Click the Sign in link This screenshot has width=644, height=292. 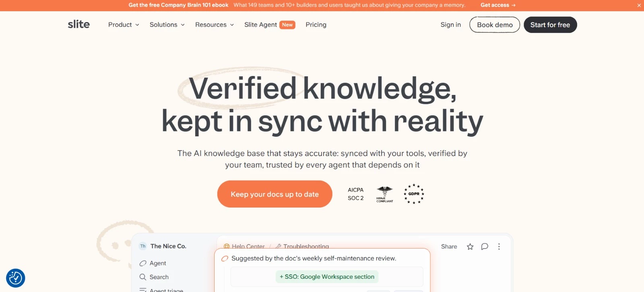coord(451,25)
